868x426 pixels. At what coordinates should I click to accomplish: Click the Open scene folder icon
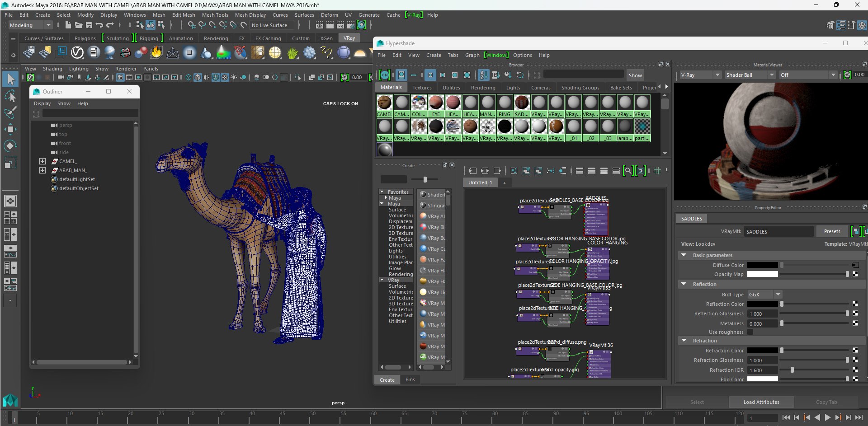(x=78, y=25)
